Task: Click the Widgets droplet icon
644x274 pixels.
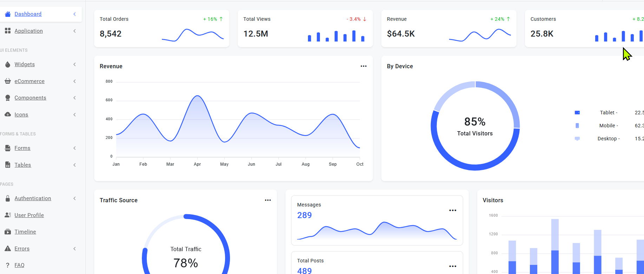Action: coord(8,64)
